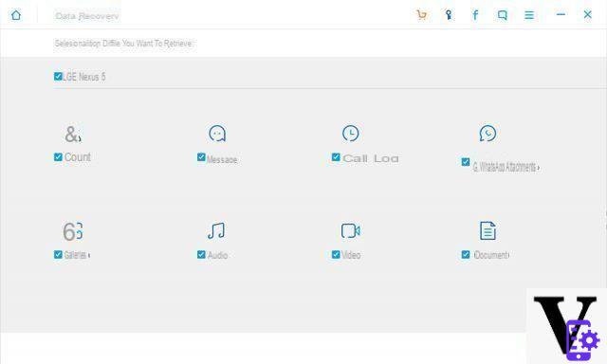Click the document file icon
The width and height of the screenshot is (607, 364).
point(487,230)
